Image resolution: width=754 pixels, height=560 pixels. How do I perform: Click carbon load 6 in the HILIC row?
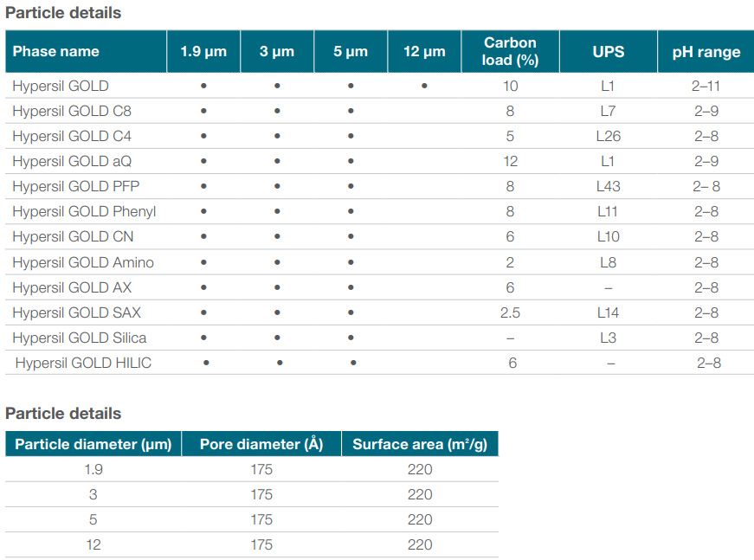point(512,363)
